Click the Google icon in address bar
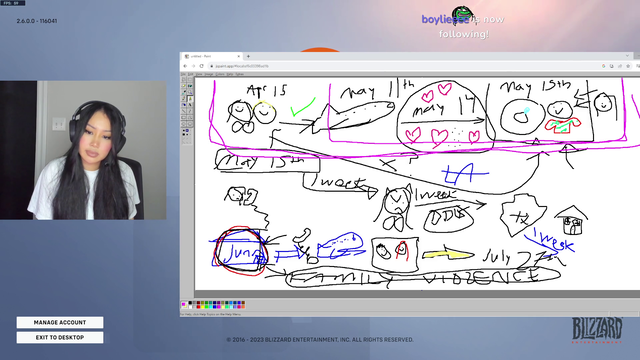Image resolution: width=640 pixels, height=360 pixels. [603, 66]
